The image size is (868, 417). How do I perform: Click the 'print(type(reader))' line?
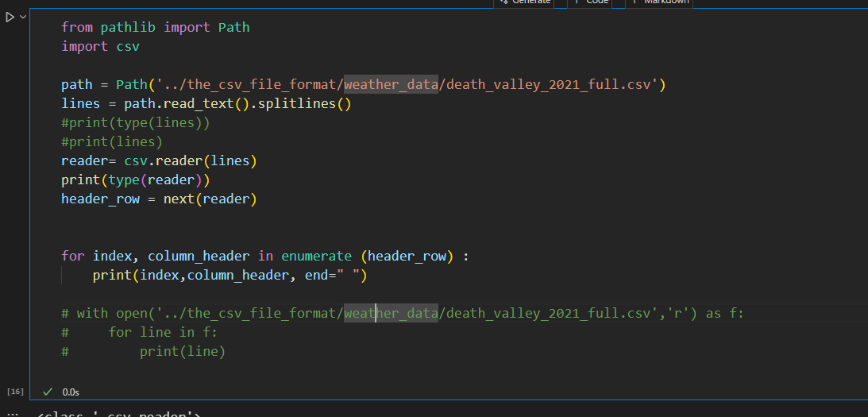pos(136,180)
